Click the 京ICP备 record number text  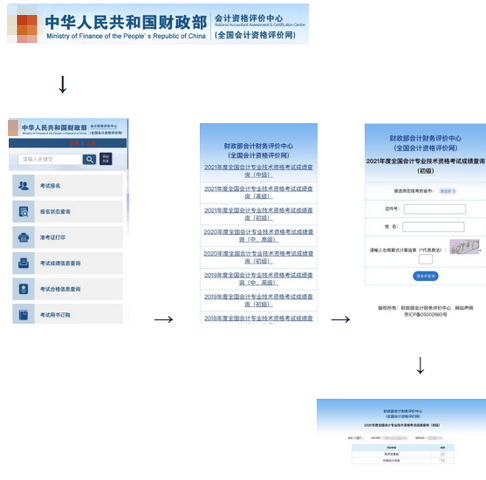click(x=426, y=314)
